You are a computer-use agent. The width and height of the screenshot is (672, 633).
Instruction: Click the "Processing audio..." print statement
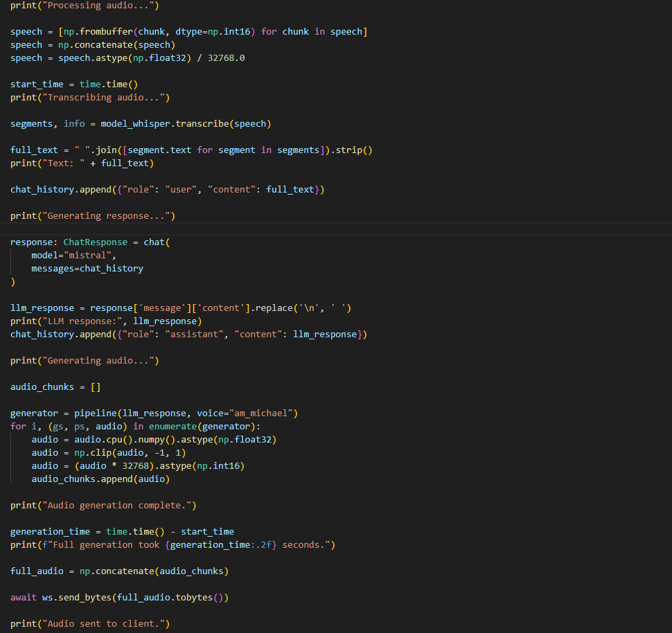click(97, 6)
